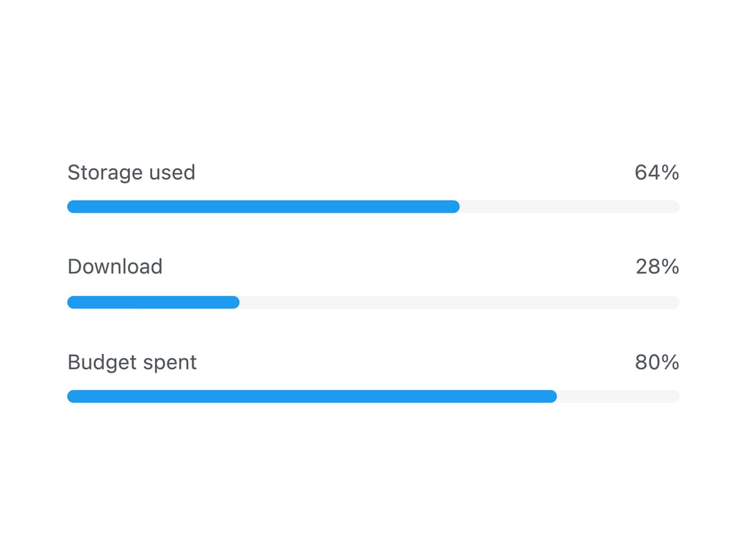Click the rounded start cap of Storage bar
747x560 pixels.
tap(73, 207)
